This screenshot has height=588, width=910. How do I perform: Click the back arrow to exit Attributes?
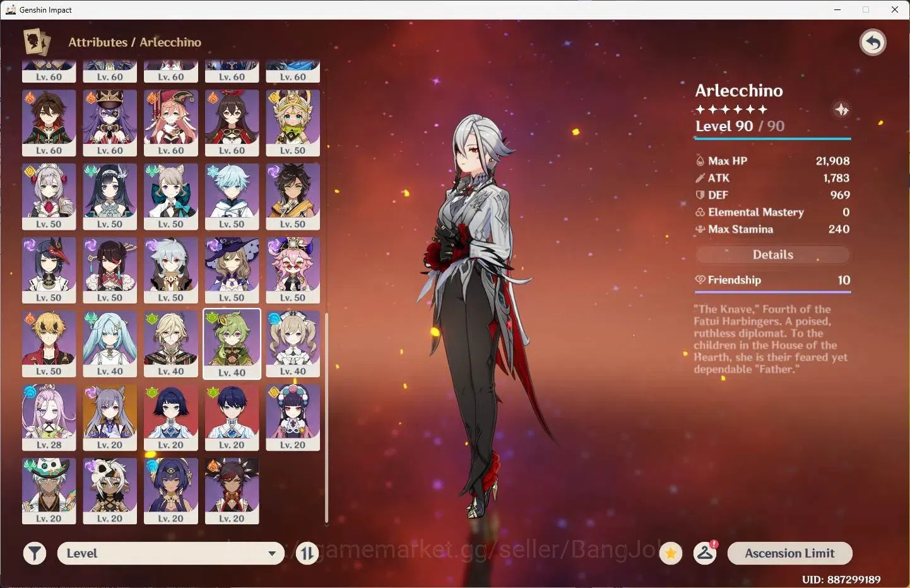tap(873, 42)
